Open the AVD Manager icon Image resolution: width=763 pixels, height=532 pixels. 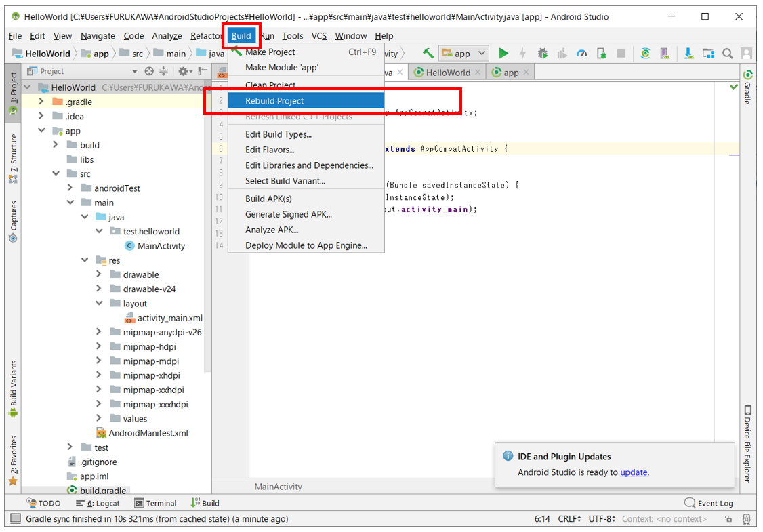tap(665, 53)
